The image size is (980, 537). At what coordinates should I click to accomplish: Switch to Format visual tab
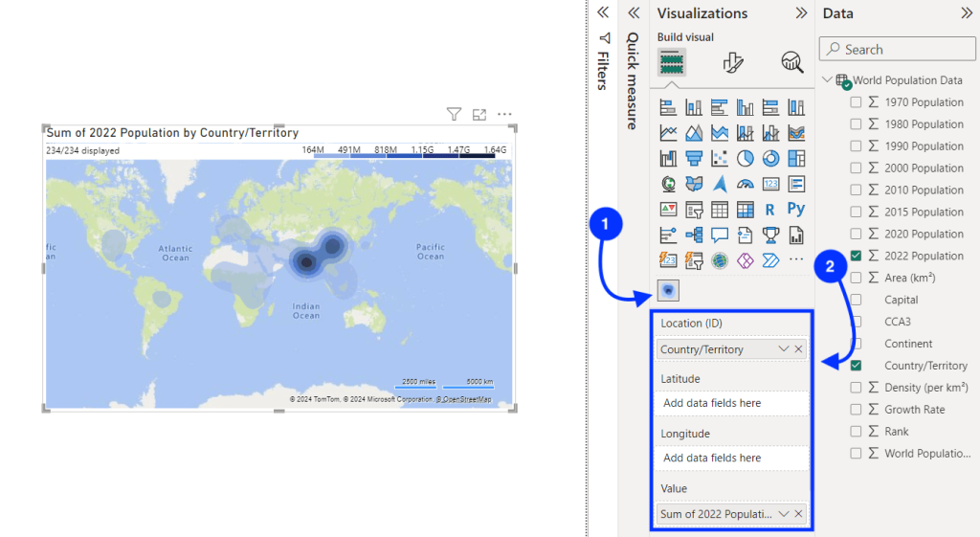[x=732, y=62]
